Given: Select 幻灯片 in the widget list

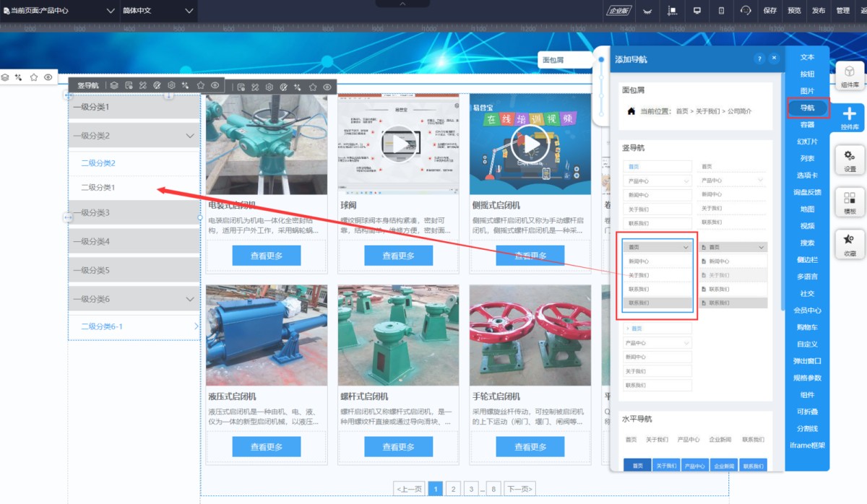Looking at the screenshot, I should (x=807, y=142).
